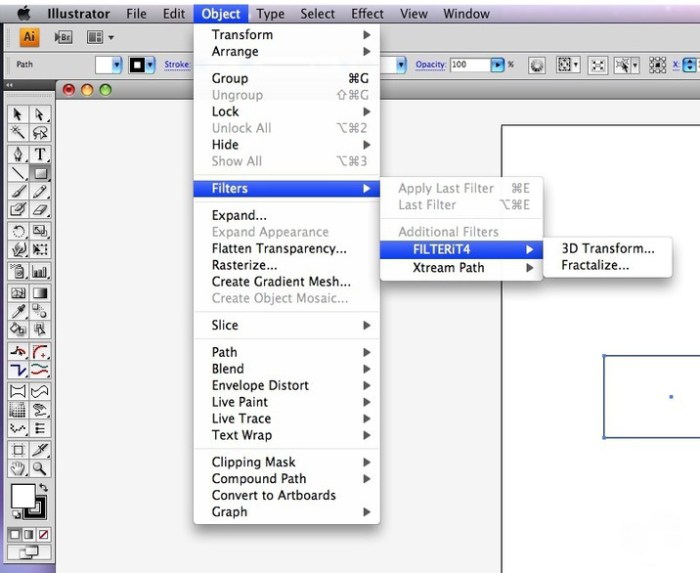This screenshot has width=700, height=573.
Task: Select the Warp tool
Action: (18, 249)
